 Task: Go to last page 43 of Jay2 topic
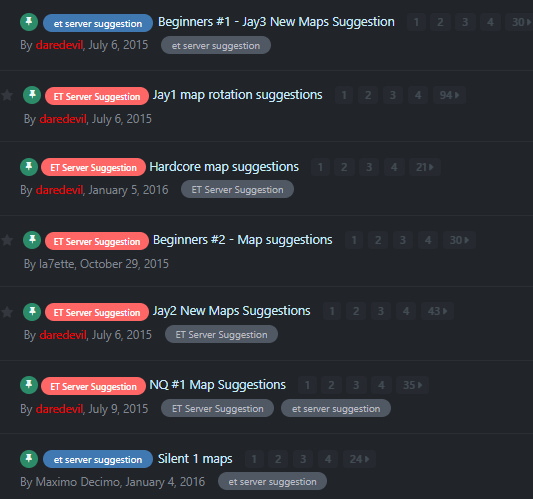pos(437,311)
